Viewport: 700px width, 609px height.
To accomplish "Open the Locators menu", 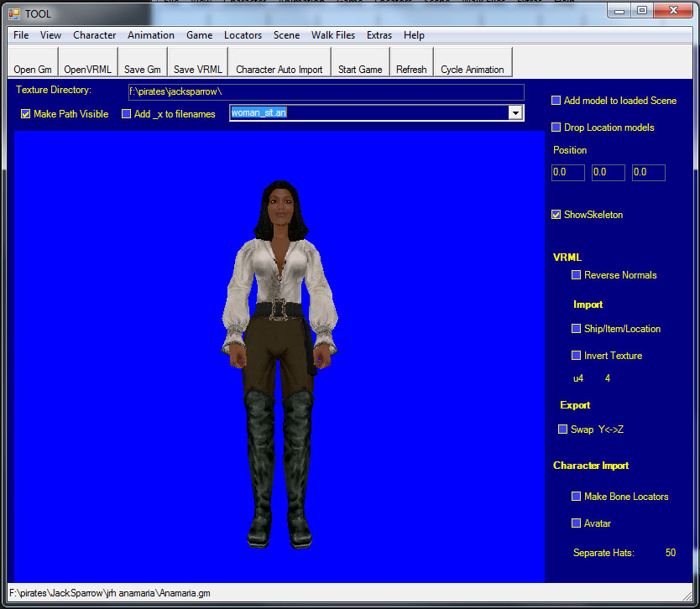I will click(x=243, y=35).
